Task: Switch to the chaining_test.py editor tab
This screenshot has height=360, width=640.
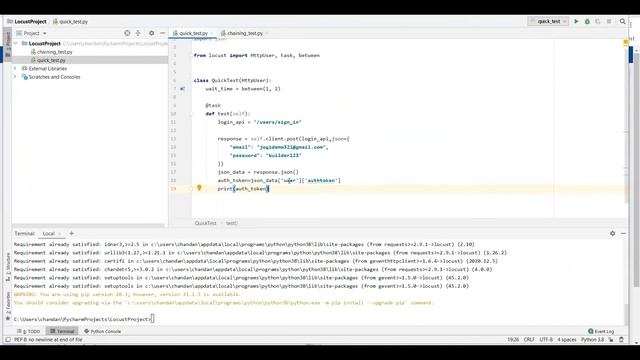Action: click(x=244, y=33)
